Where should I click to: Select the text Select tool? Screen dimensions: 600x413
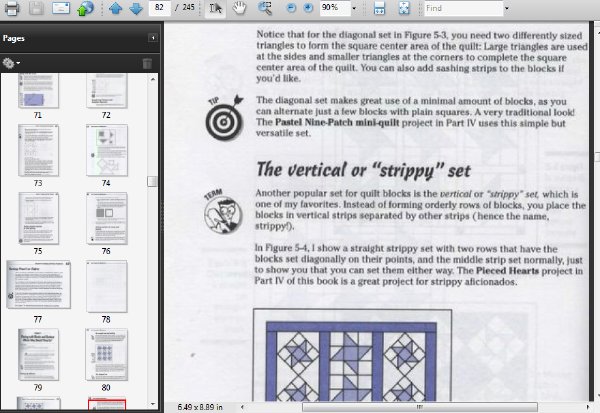[x=215, y=8]
